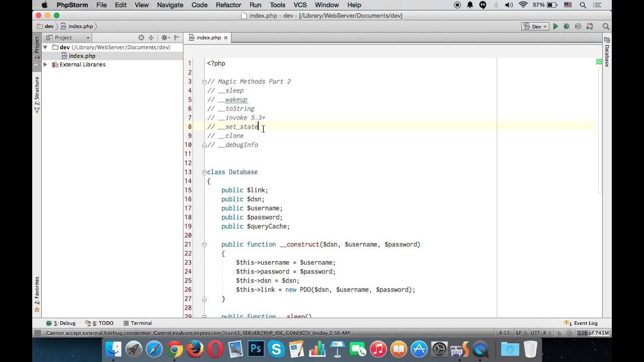Image resolution: width=644 pixels, height=362 pixels.
Task: Open the Terminal tool window
Action: pos(138,323)
